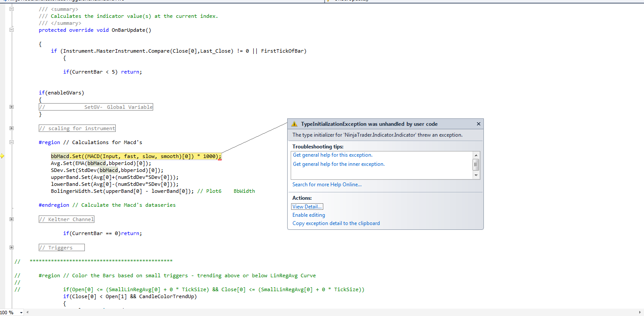644x316 pixels.
Task: Click the troubleshooting tips scrollbar thumb
Action: click(x=476, y=164)
